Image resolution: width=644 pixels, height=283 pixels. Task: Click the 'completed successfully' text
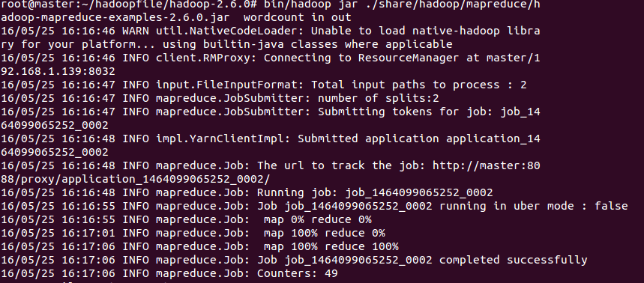[x=514, y=260]
